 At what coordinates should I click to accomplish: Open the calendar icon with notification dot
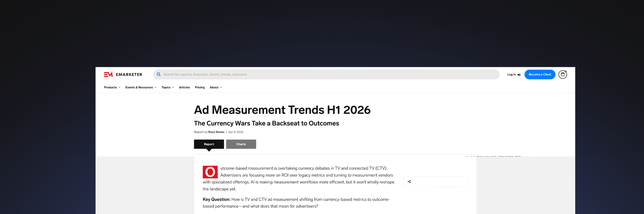(x=562, y=75)
